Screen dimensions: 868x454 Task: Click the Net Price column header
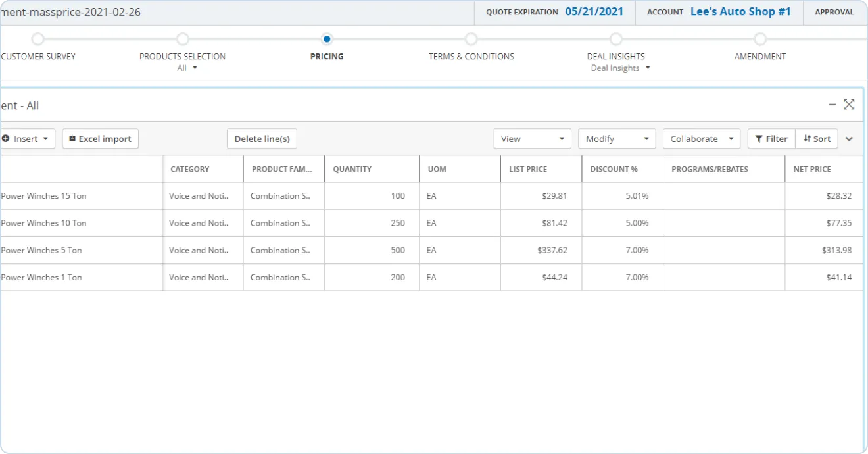tap(824, 169)
